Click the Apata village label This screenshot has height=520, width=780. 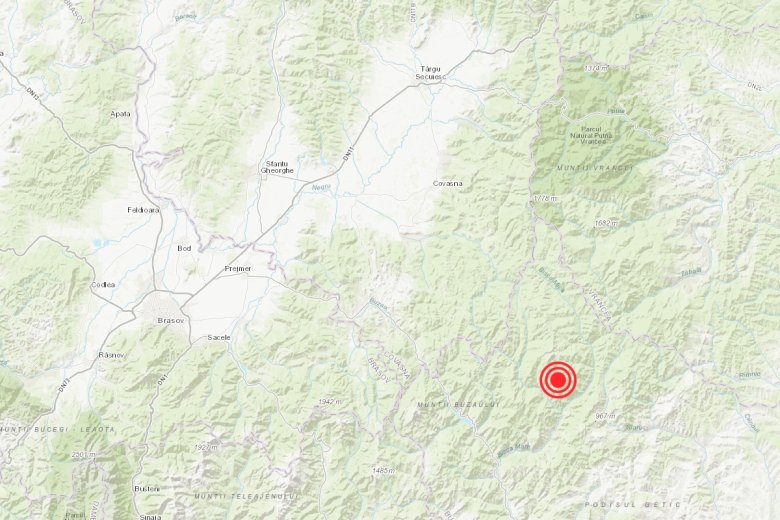pyautogui.click(x=120, y=114)
